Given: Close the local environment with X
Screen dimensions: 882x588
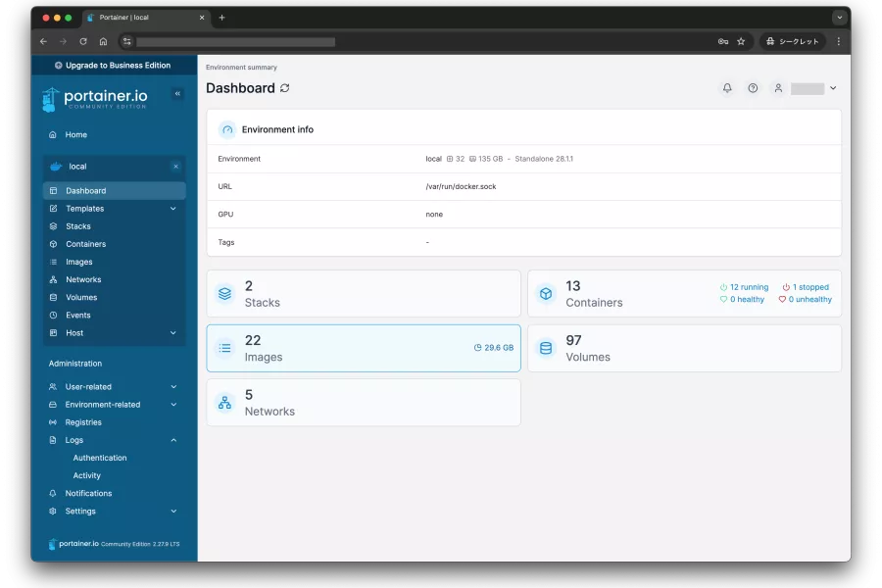Looking at the screenshot, I should [x=175, y=166].
